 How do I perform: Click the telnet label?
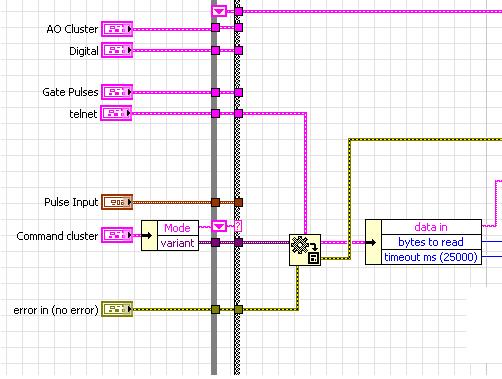coord(83,114)
